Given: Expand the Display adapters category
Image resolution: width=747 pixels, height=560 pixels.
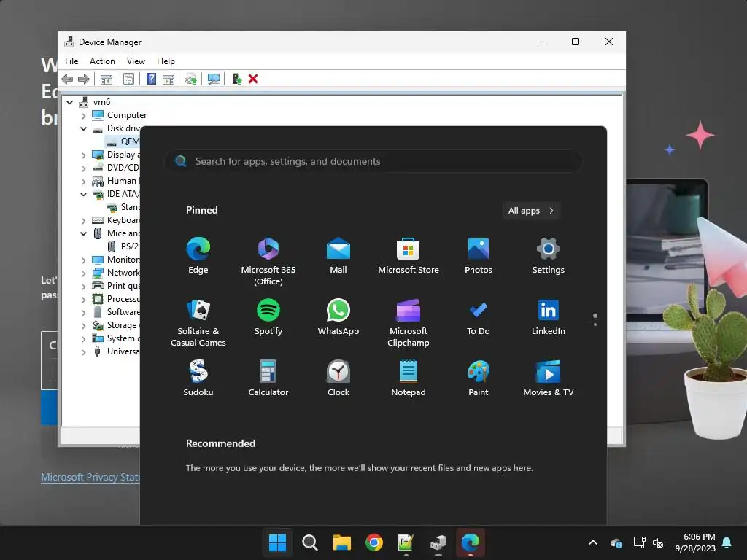Looking at the screenshot, I should click(83, 155).
